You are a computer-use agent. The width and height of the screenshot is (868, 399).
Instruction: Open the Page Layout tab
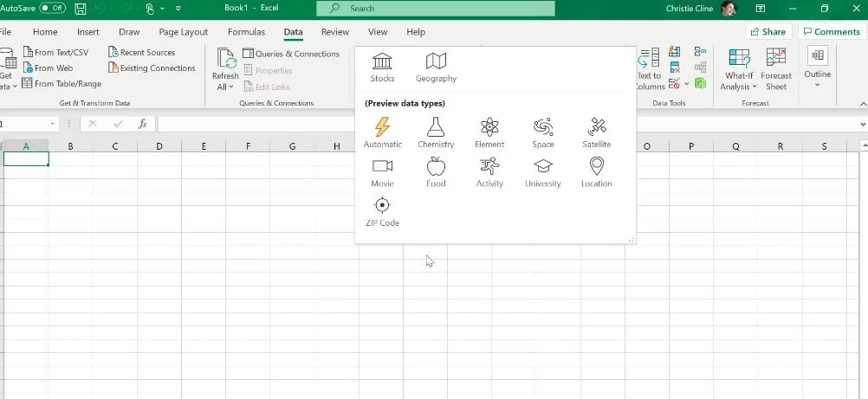click(x=183, y=32)
